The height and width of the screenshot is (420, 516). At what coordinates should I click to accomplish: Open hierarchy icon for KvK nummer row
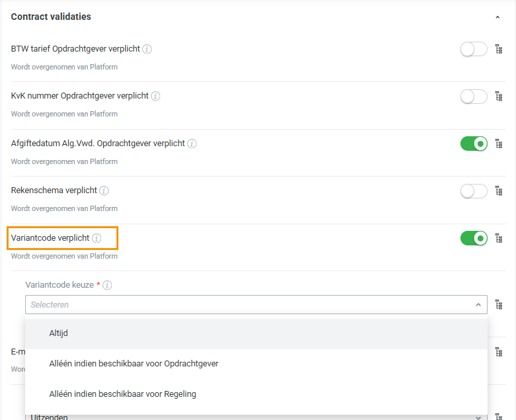tap(499, 97)
